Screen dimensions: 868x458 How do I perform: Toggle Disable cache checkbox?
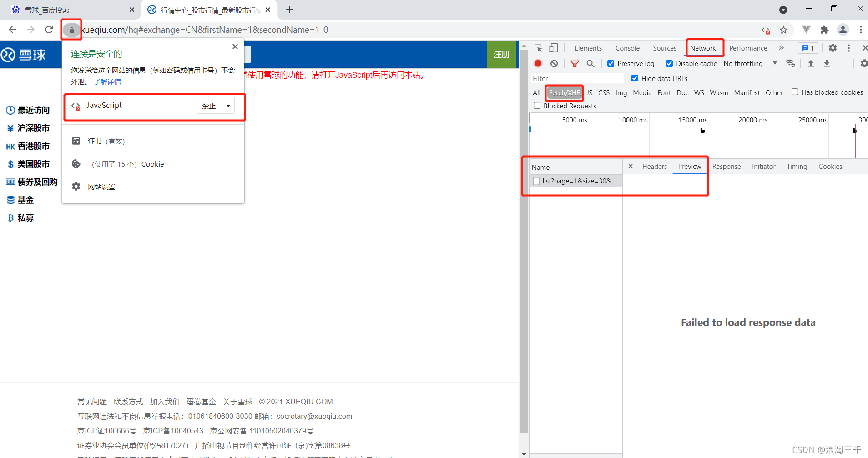pos(669,63)
